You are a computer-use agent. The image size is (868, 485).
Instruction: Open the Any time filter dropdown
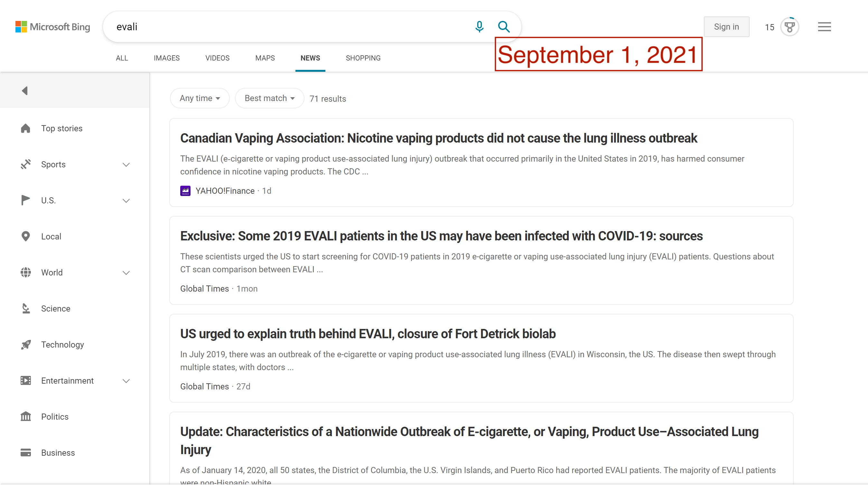(x=200, y=98)
